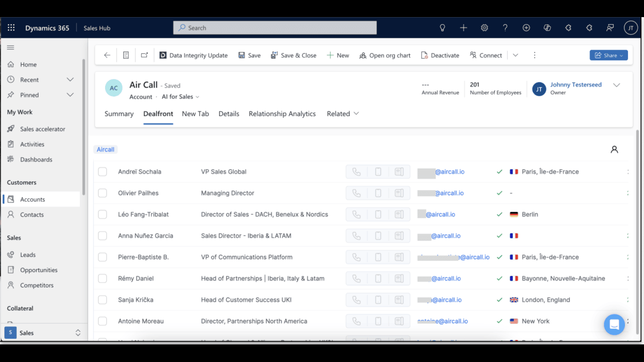Click Open org chart button
The image size is (644, 362).
pos(385,55)
